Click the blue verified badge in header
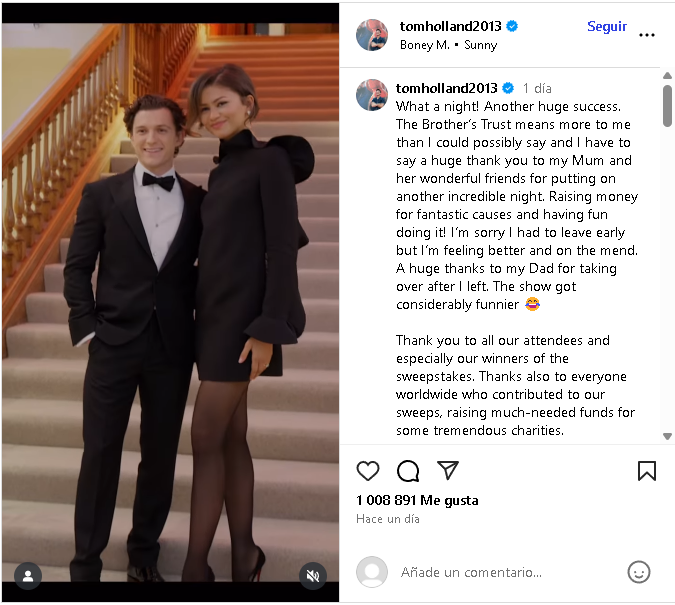 512,26
